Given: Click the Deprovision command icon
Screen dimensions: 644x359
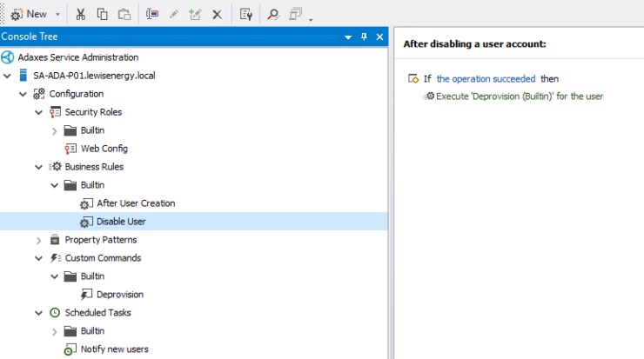Looking at the screenshot, I should pos(86,295).
